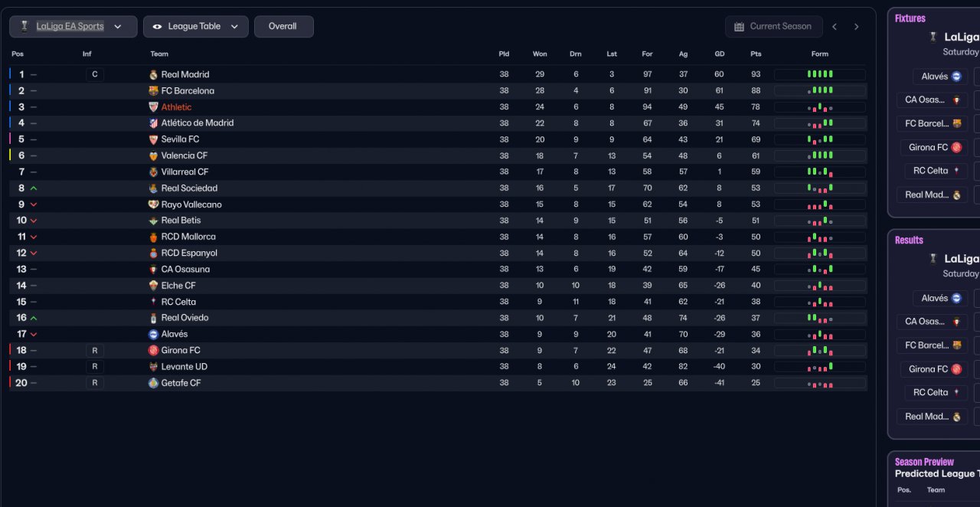This screenshot has height=507, width=980.
Task: Click the calendar icon beside Current Season
Action: pyautogui.click(x=739, y=27)
